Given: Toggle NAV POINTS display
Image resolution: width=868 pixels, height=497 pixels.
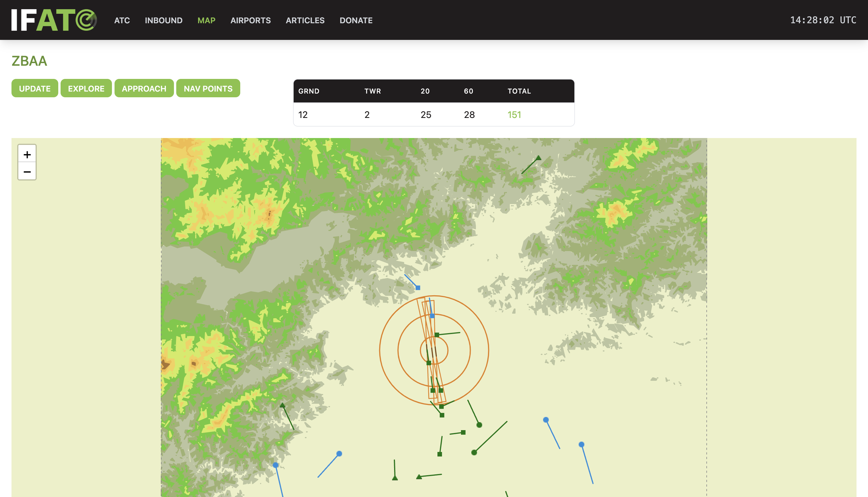Looking at the screenshot, I should point(208,88).
